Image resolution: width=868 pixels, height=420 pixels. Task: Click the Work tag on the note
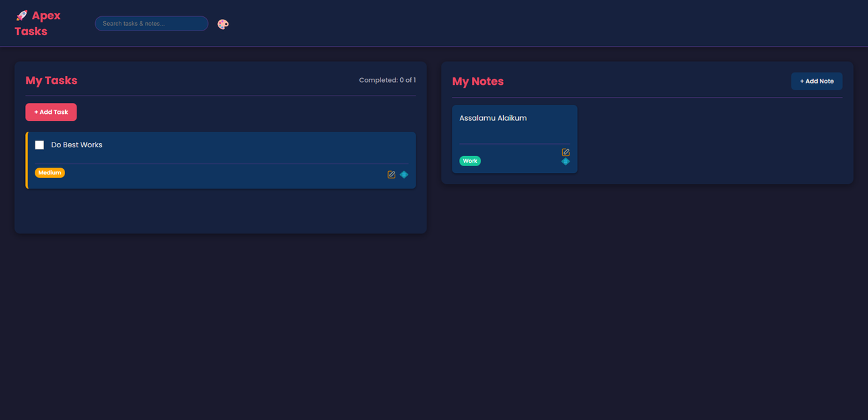pos(470,161)
